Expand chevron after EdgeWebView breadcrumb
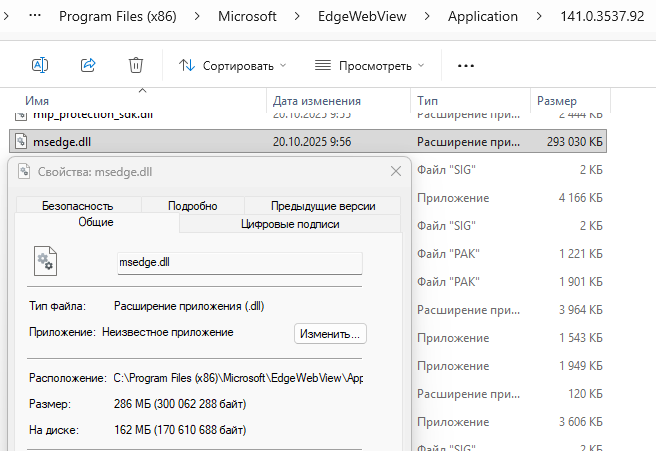 coord(427,16)
